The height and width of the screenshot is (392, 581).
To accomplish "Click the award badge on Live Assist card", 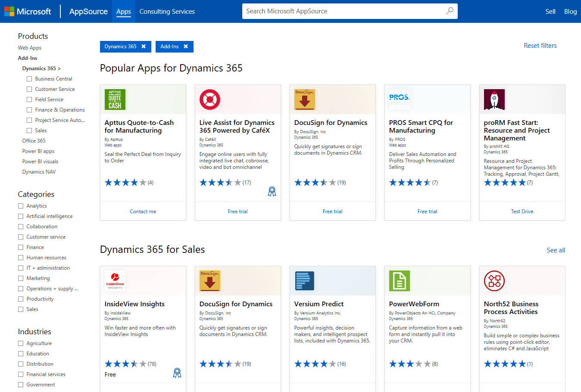I will (x=272, y=191).
